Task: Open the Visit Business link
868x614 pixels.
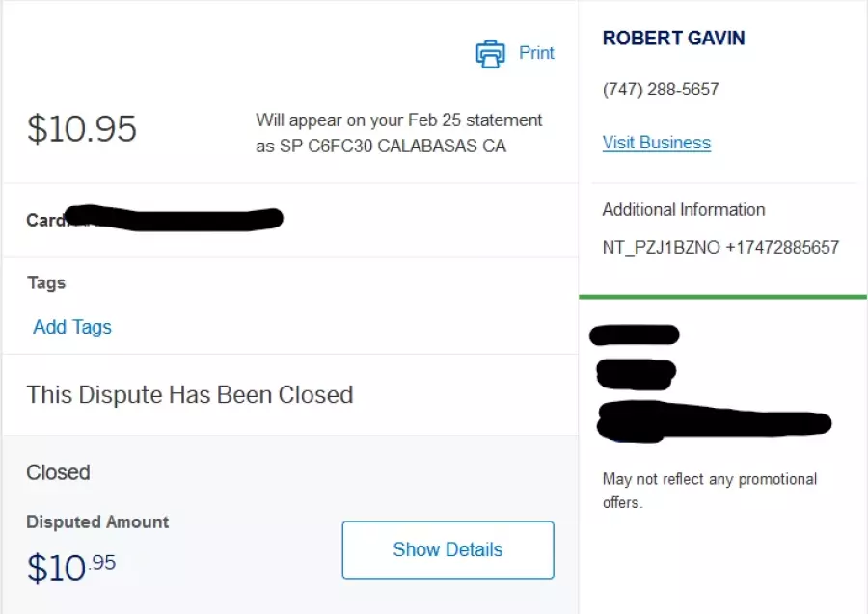Action: coord(657,143)
